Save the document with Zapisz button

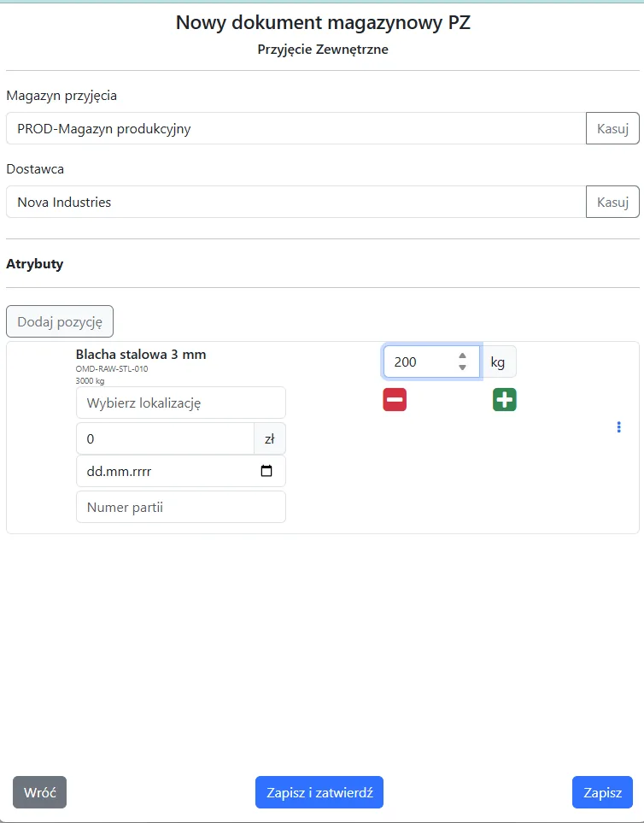(602, 792)
